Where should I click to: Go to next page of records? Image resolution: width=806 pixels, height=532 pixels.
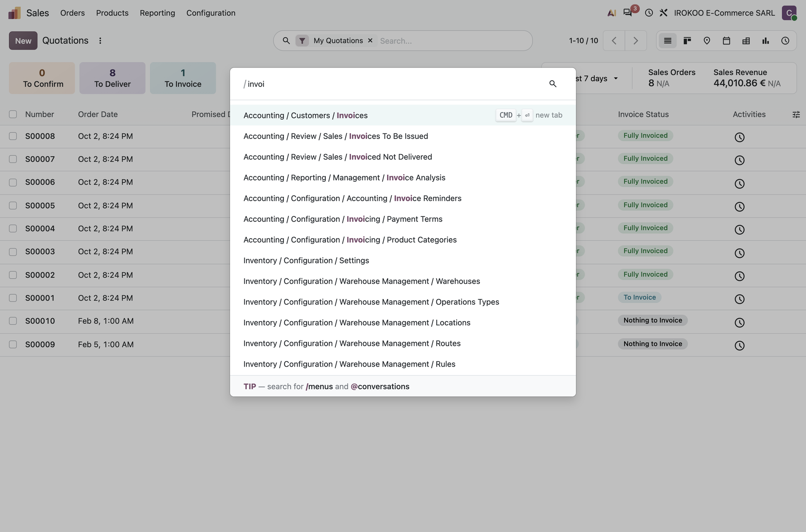point(636,41)
